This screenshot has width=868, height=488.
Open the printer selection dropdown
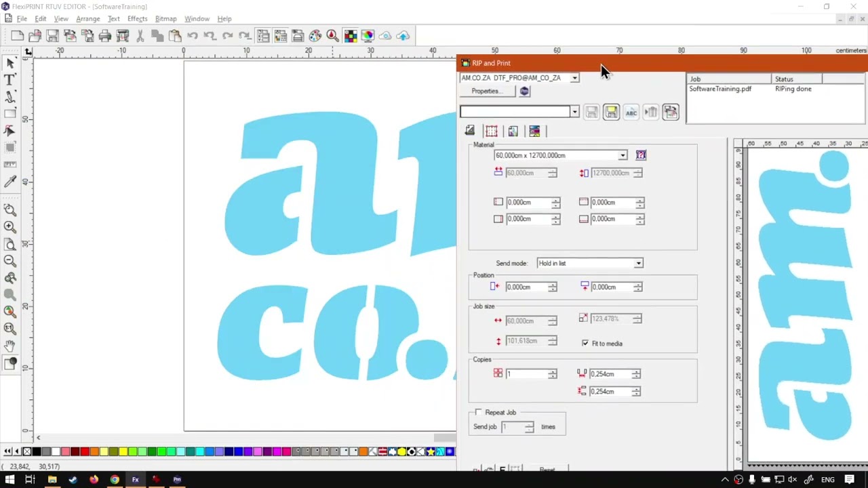[574, 78]
